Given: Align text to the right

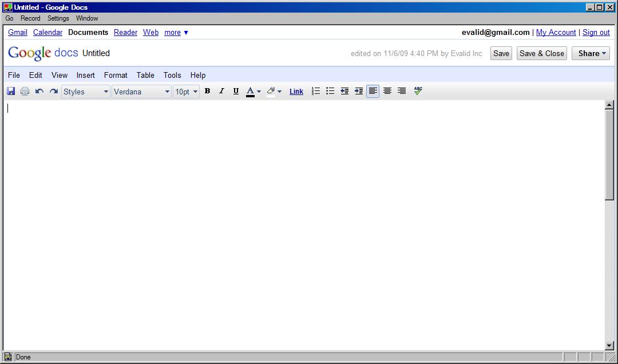Looking at the screenshot, I should pyautogui.click(x=402, y=91).
